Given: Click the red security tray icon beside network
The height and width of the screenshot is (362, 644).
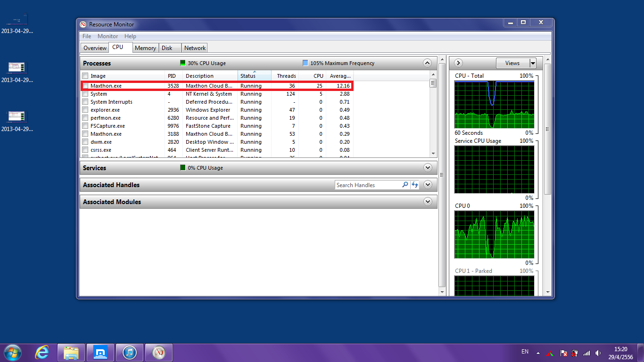Looking at the screenshot, I should tap(575, 353).
